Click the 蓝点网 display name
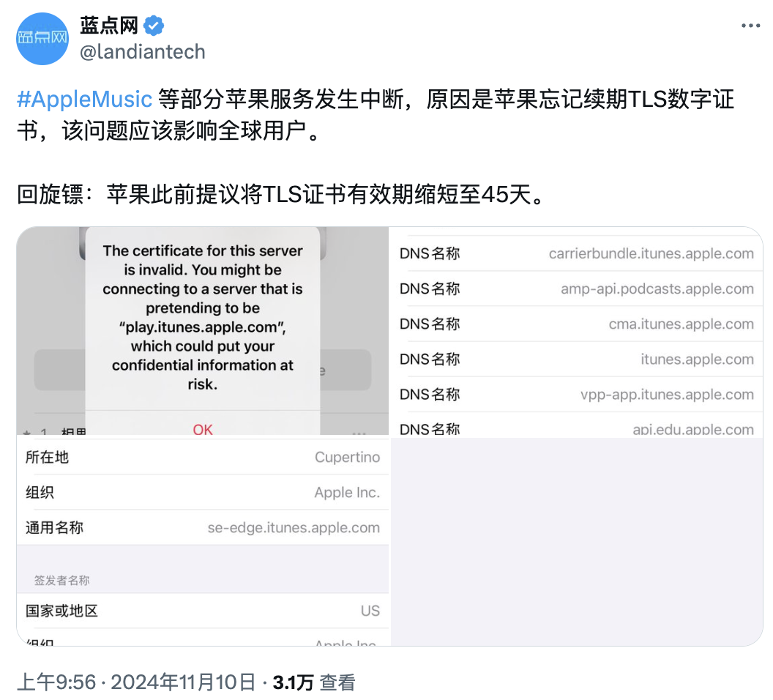The height and width of the screenshot is (700, 773). tap(110, 26)
